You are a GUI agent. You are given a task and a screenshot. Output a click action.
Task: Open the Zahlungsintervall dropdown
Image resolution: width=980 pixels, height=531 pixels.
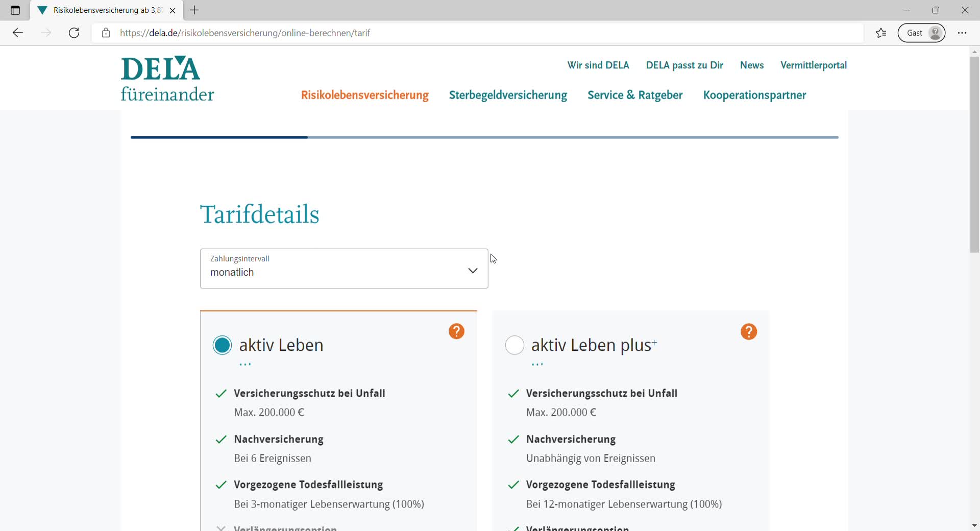coord(344,269)
